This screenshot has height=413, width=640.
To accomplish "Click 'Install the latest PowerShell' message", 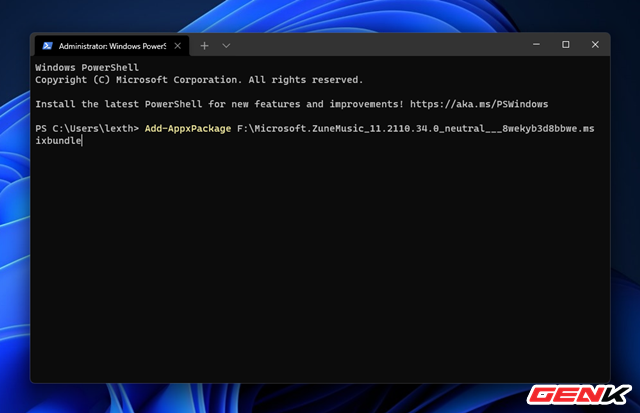I will (219, 104).
